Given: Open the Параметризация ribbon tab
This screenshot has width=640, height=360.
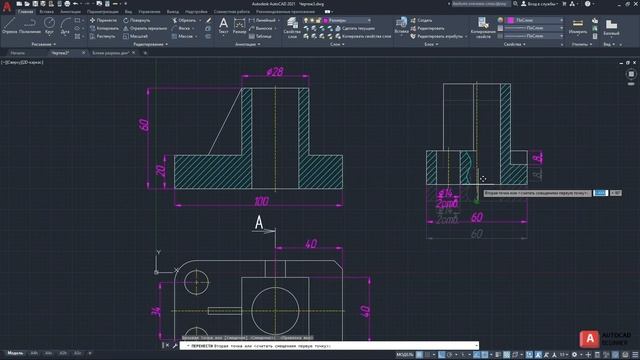Looking at the screenshot, I should click(103, 12).
